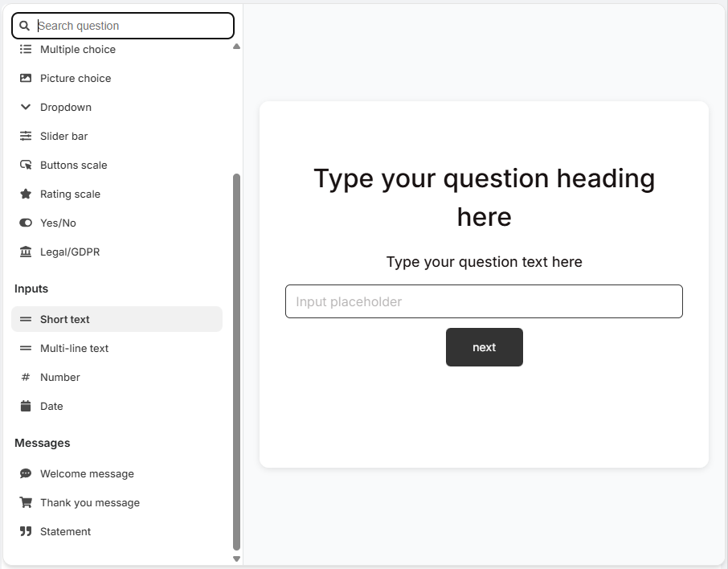Add a Picture choice question
Screen dimensions: 728x569
(76, 78)
